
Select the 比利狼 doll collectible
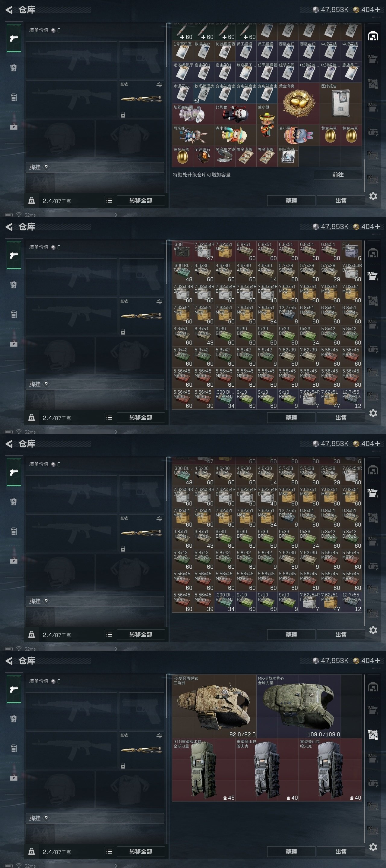235,114
